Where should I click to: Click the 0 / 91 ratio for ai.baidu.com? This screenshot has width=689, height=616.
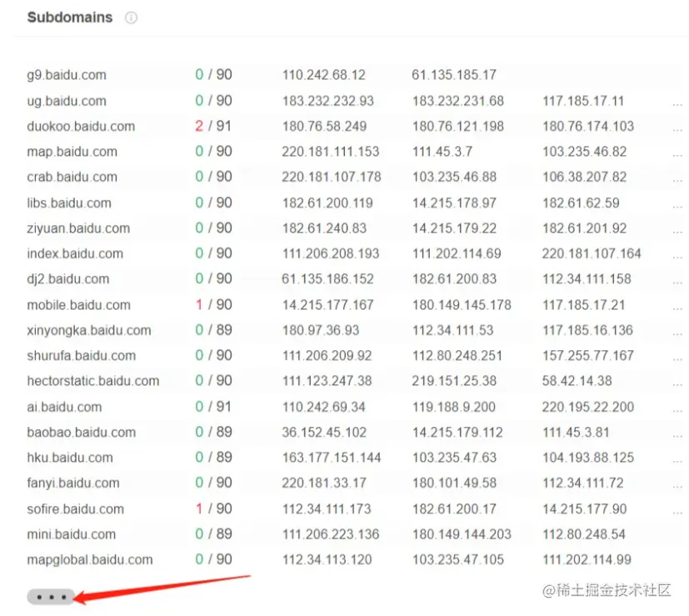pos(213,407)
